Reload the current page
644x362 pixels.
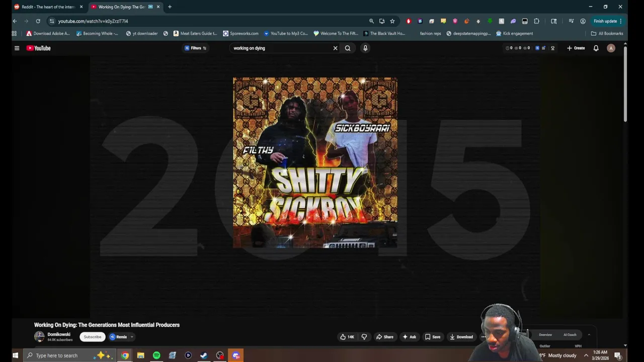38,21
